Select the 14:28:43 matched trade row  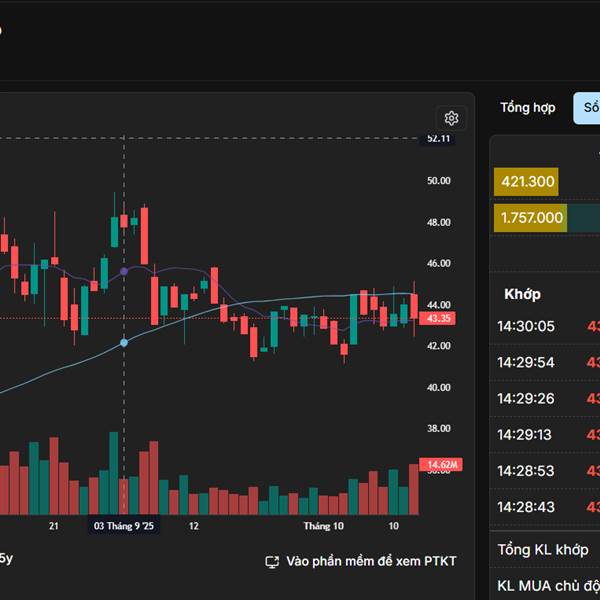pyautogui.click(x=526, y=507)
